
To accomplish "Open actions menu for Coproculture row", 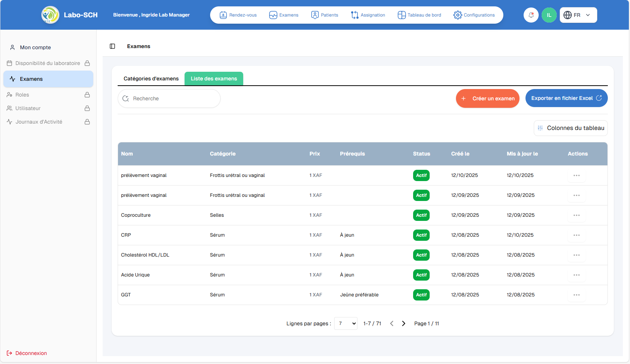I will 576,215.
